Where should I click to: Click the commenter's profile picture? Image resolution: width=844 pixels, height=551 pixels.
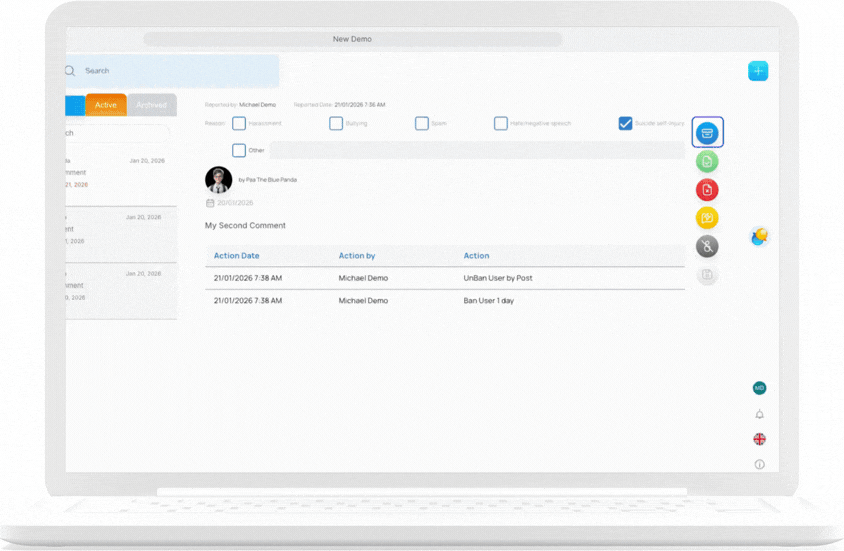[218, 180]
